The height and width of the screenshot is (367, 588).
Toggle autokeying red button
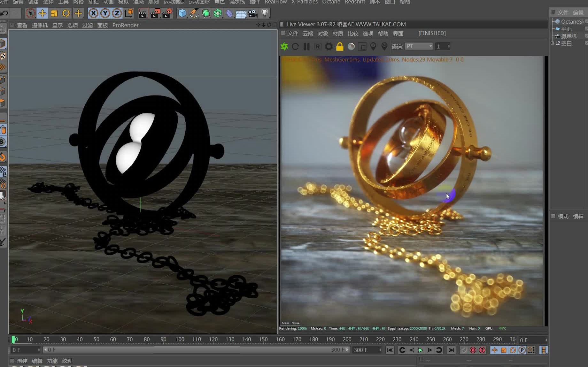point(473,350)
